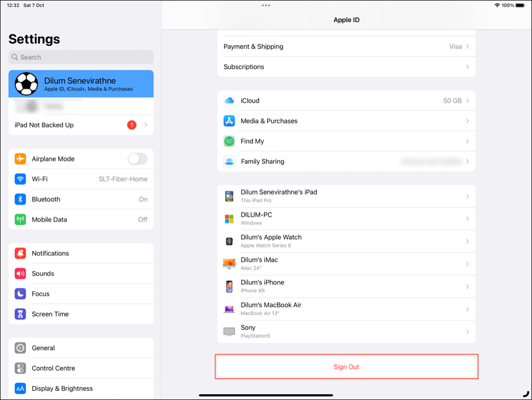The image size is (532, 400).
Task: Tap the home indicator bar
Action: point(266,395)
